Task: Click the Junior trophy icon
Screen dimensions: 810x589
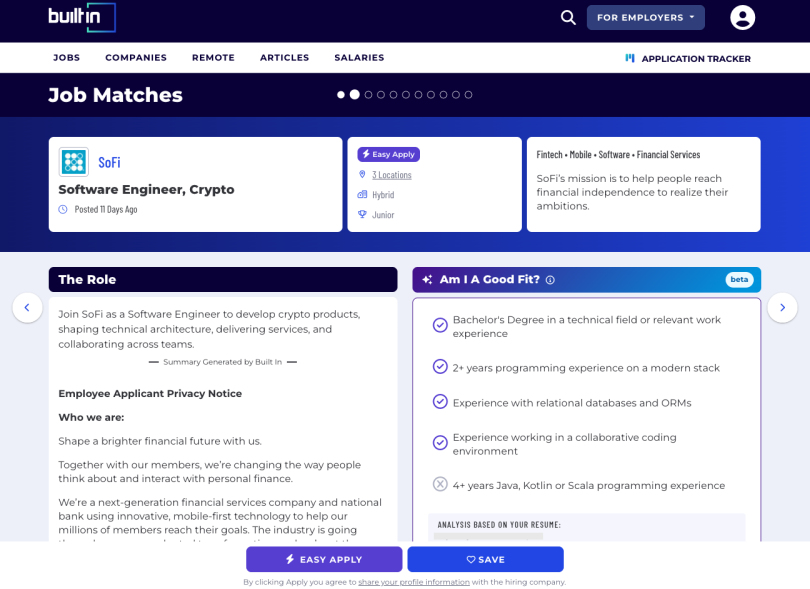Action: (362, 214)
